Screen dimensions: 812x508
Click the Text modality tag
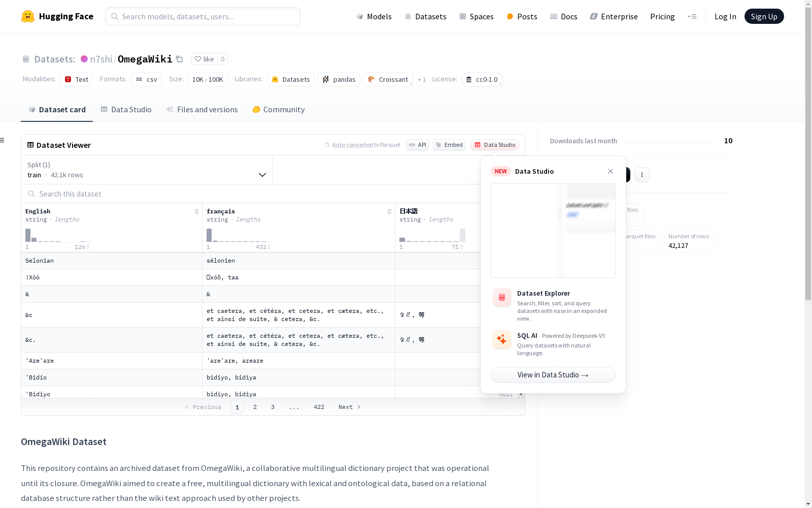[77, 79]
